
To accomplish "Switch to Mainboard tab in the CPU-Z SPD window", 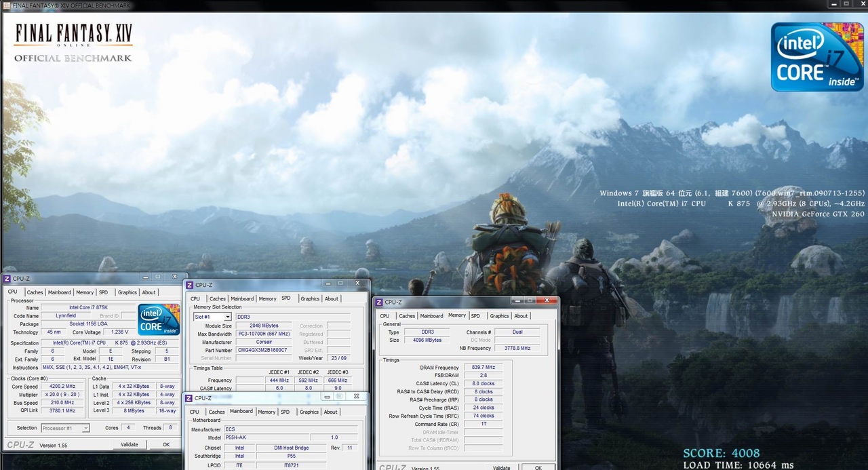I will [x=242, y=298].
